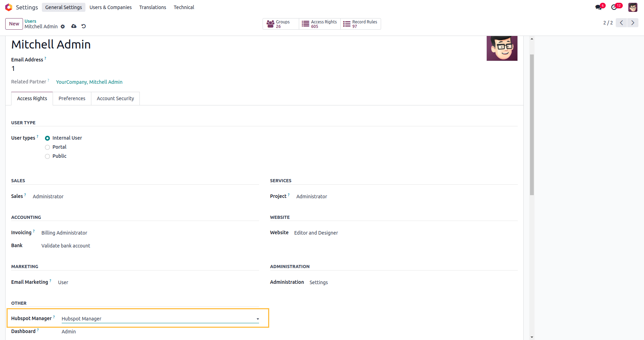Image resolution: width=644 pixels, height=340 pixels.
Task: Open the Website Editor and Designer selector
Action: click(x=316, y=233)
